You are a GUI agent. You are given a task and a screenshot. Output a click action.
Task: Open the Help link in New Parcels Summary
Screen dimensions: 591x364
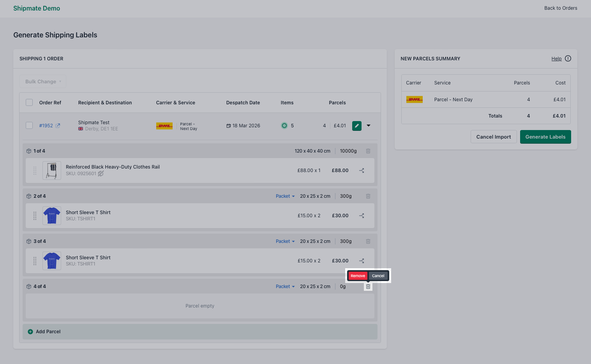click(x=556, y=58)
